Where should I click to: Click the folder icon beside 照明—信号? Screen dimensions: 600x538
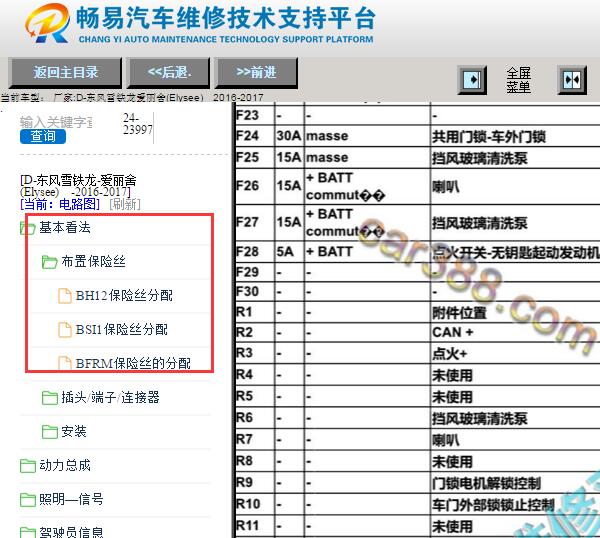pos(27,500)
